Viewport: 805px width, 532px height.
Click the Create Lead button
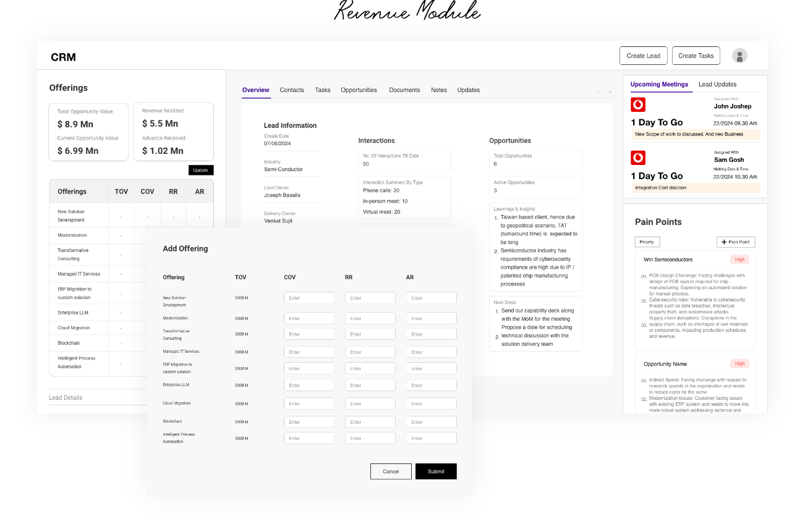point(643,56)
